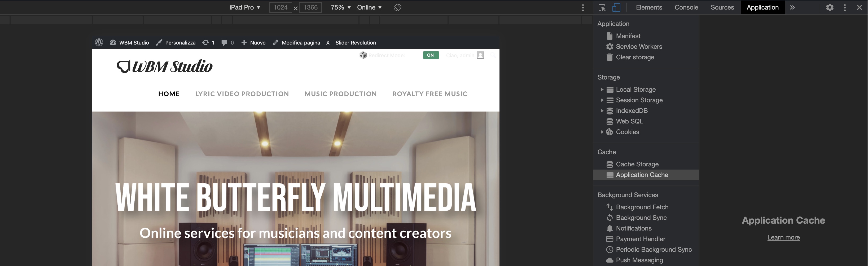Click the WordPress logo in admin bar
This screenshot has width=868, height=266.
[x=99, y=42]
